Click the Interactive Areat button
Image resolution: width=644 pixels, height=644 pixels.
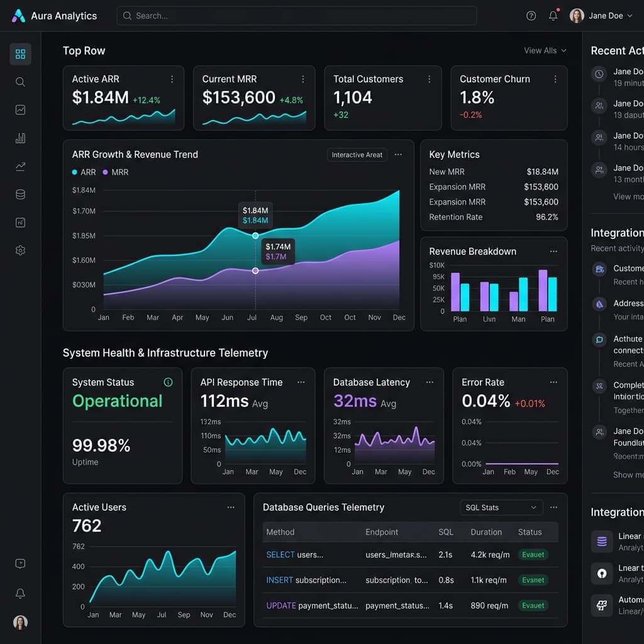click(x=357, y=155)
